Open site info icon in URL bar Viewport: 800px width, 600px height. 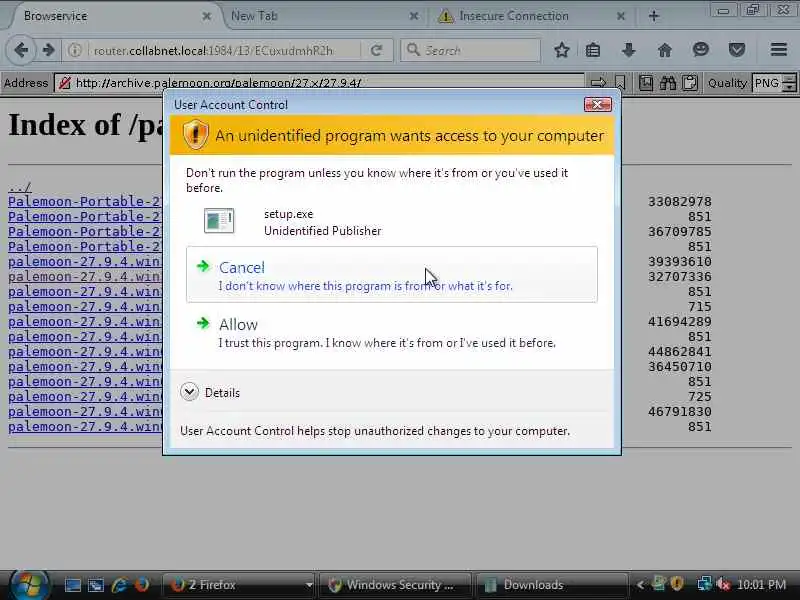75,51
